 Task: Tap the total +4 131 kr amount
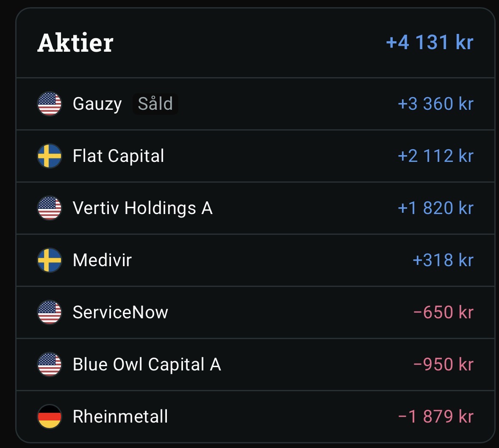tap(430, 42)
